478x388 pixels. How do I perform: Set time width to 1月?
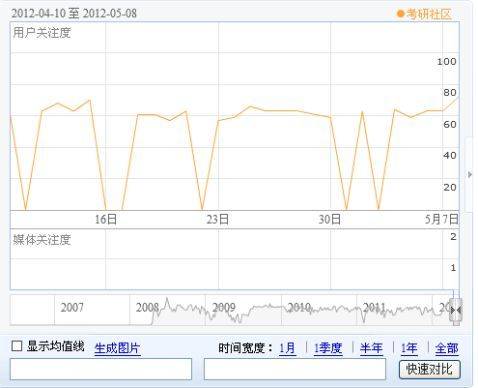click(x=287, y=348)
